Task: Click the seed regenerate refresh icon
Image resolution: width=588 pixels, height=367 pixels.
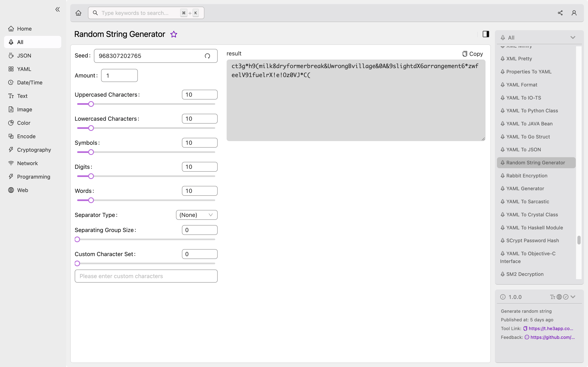Action: [207, 56]
